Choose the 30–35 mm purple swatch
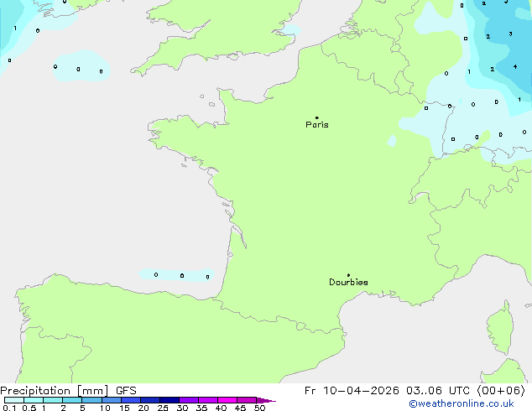The image size is (532, 411). [189, 400]
